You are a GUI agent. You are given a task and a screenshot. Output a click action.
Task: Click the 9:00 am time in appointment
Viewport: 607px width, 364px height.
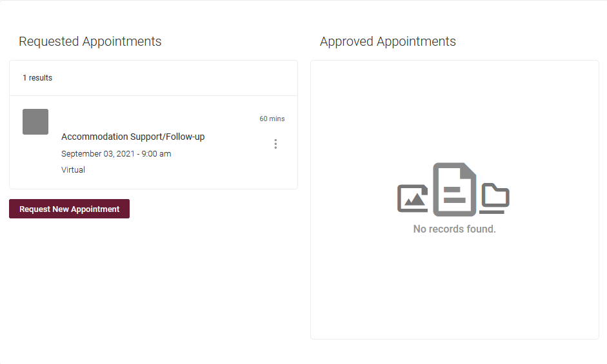(157, 154)
